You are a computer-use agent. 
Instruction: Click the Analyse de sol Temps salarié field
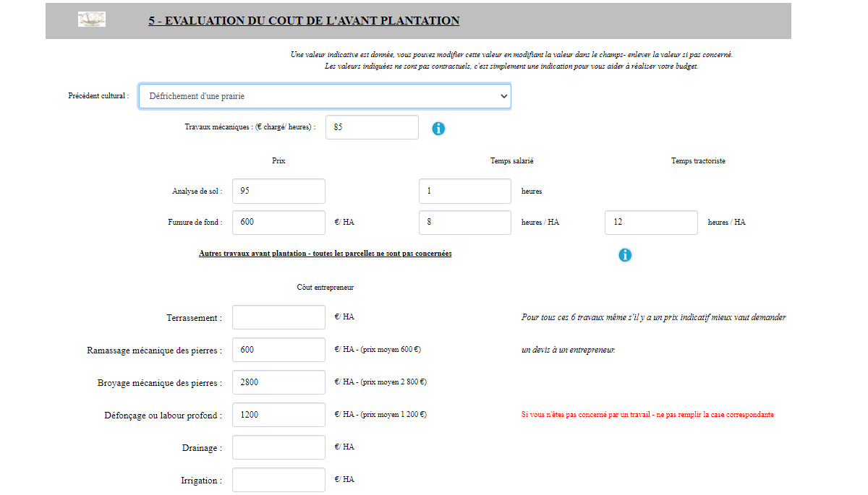(465, 191)
